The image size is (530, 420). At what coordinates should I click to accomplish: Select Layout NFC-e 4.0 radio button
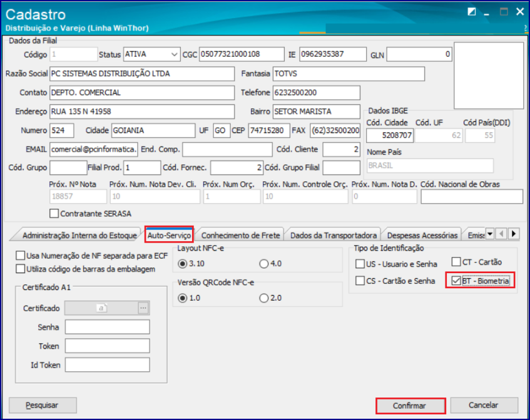263,264
